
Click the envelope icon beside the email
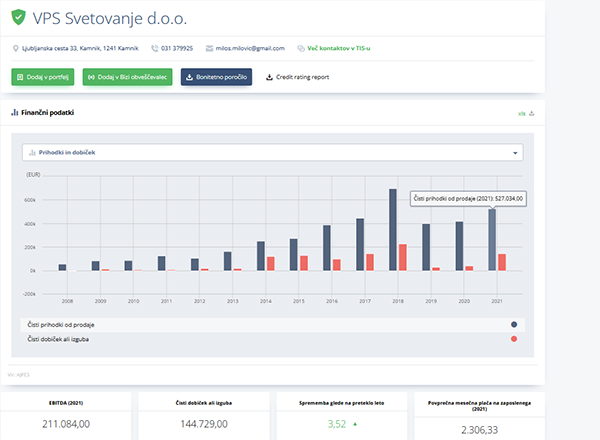point(209,48)
